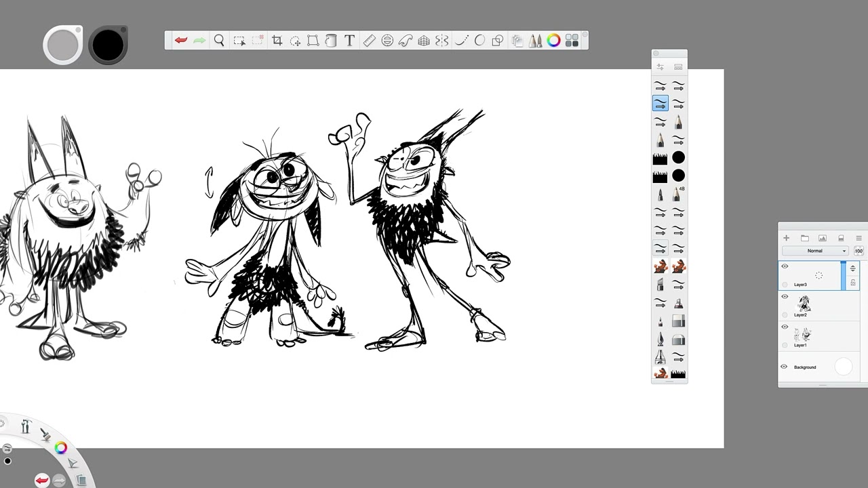Open the Shapes overlapping tool
868x488 pixels.
[x=498, y=41]
